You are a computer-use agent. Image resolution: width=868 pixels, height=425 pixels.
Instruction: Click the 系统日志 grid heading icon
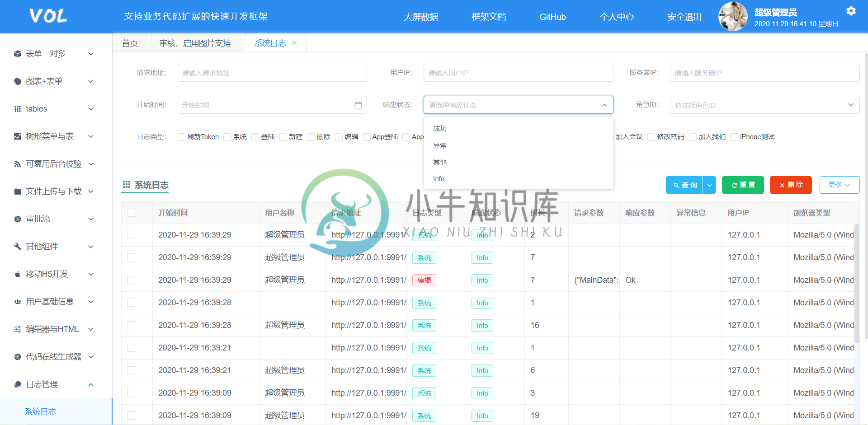(127, 184)
